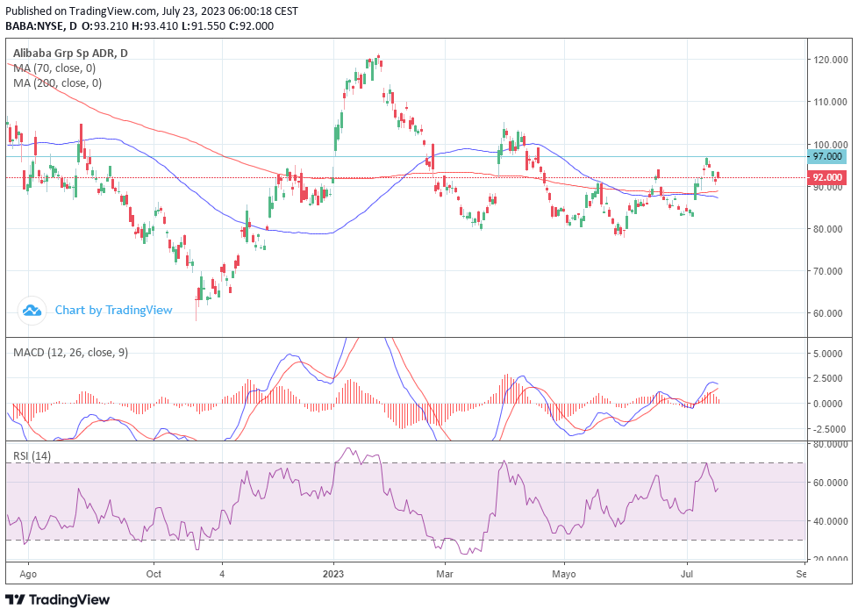Click the 'Published on TradingView.com' header text
The width and height of the screenshot is (858, 616).
pos(81,11)
